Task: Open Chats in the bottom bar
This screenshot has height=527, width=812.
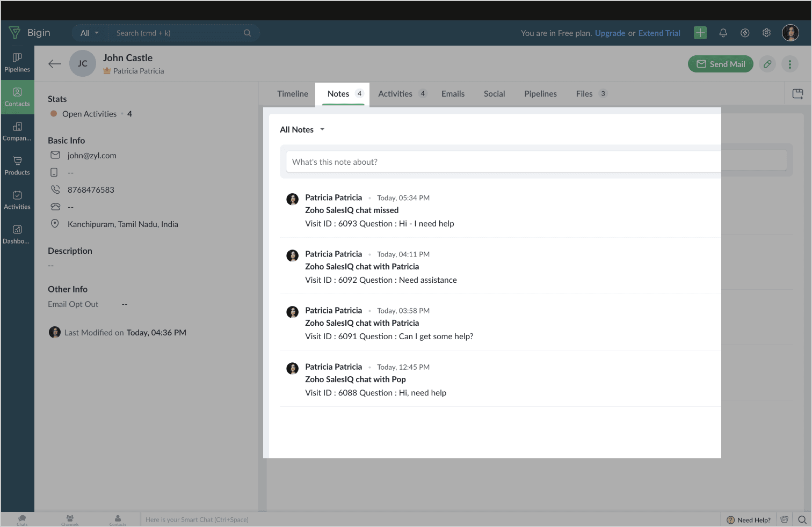Action: pos(22,519)
